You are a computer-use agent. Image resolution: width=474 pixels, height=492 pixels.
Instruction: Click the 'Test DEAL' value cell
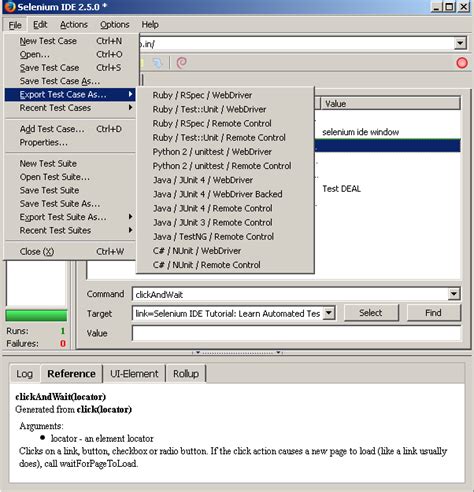(x=341, y=189)
